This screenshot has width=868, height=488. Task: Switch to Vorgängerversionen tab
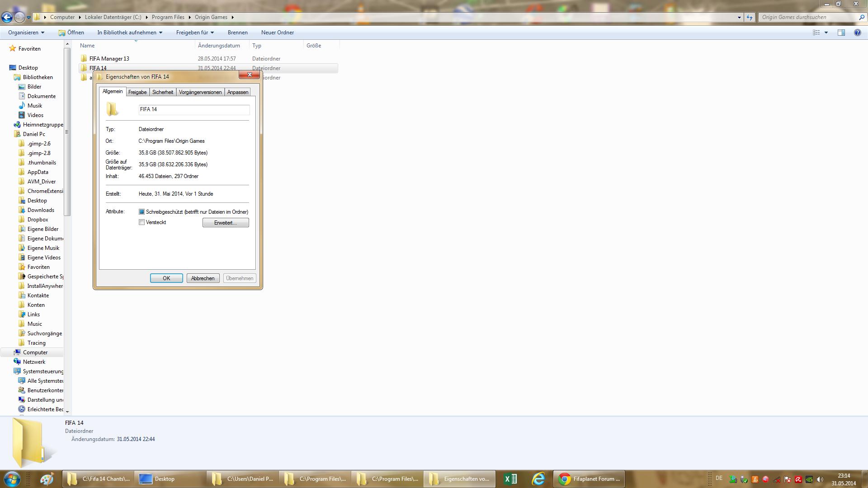tap(200, 92)
